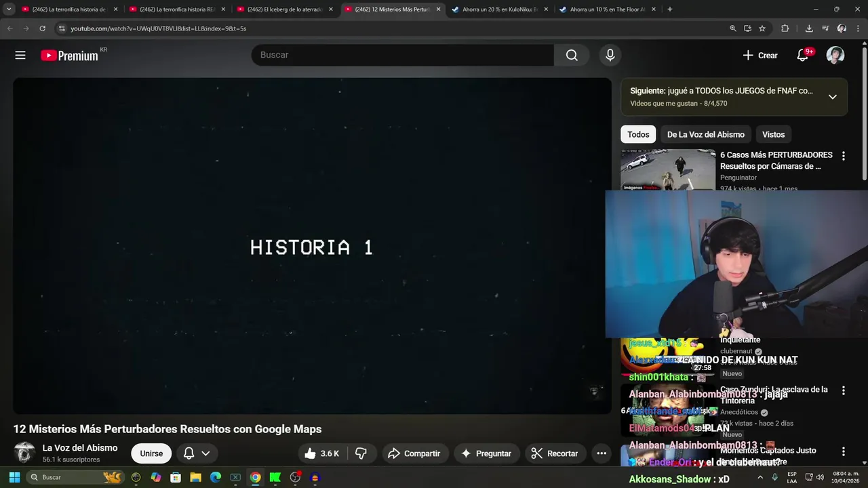Open La Voz del Abismo channel avatar
The height and width of the screenshot is (488, 868).
click(24, 453)
